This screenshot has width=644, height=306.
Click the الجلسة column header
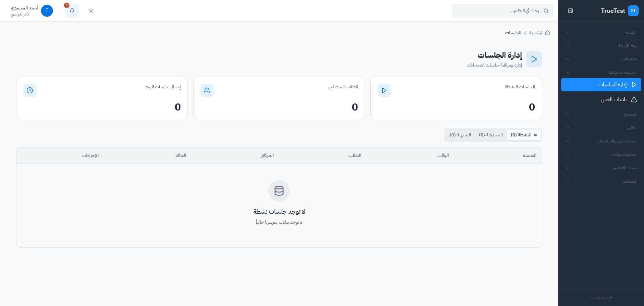530,156
